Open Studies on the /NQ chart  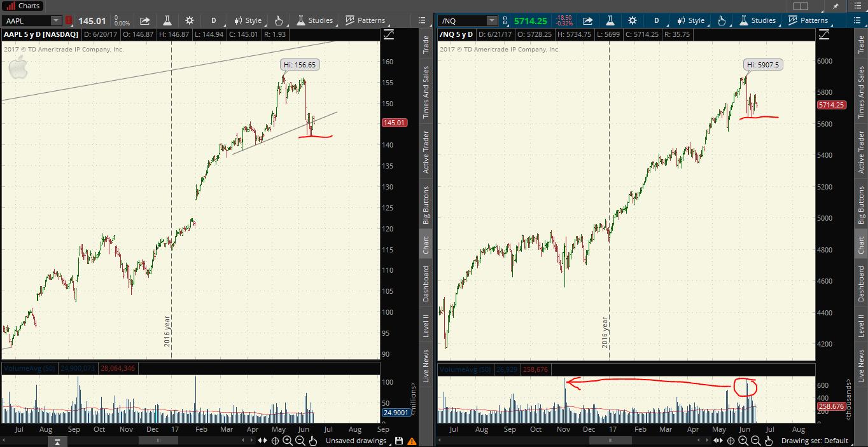click(757, 20)
